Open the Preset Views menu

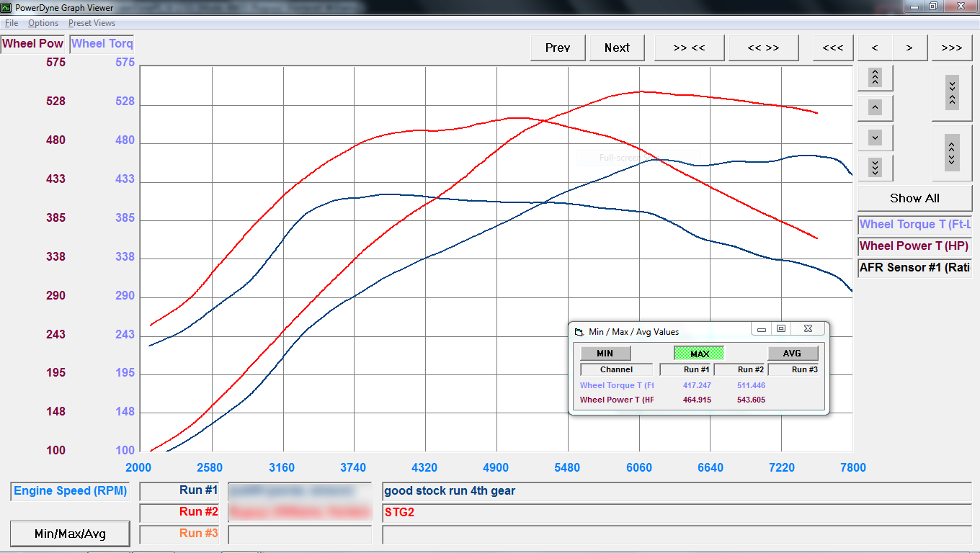(x=92, y=23)
